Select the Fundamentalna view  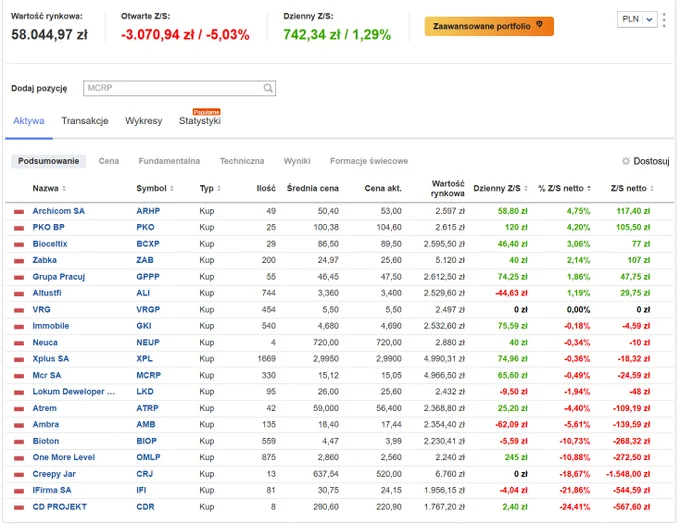click(x=169, y=161)
